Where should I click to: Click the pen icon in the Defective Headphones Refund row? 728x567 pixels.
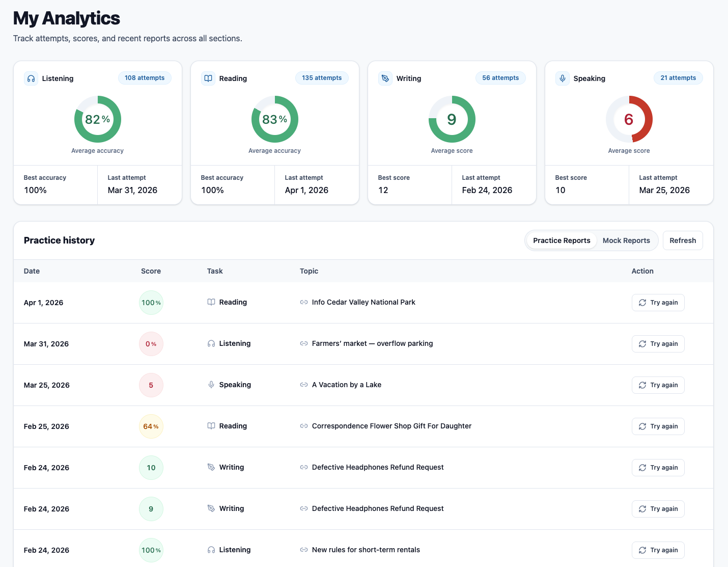coord(211,467)
